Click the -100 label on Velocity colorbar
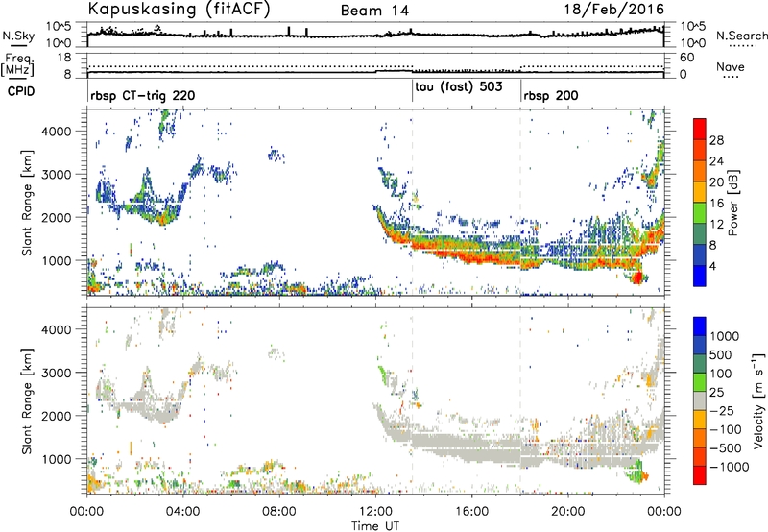Screen dimensions: 768x532 (727, 429)
